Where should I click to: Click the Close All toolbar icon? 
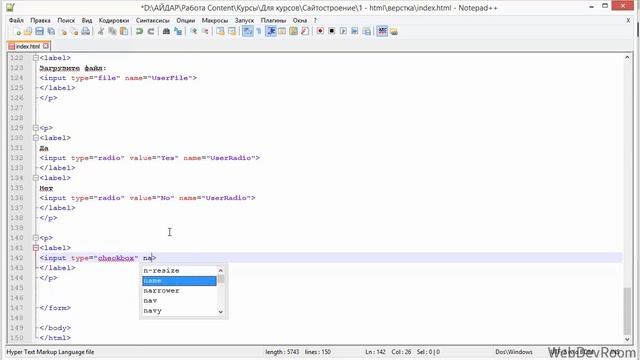74,31
